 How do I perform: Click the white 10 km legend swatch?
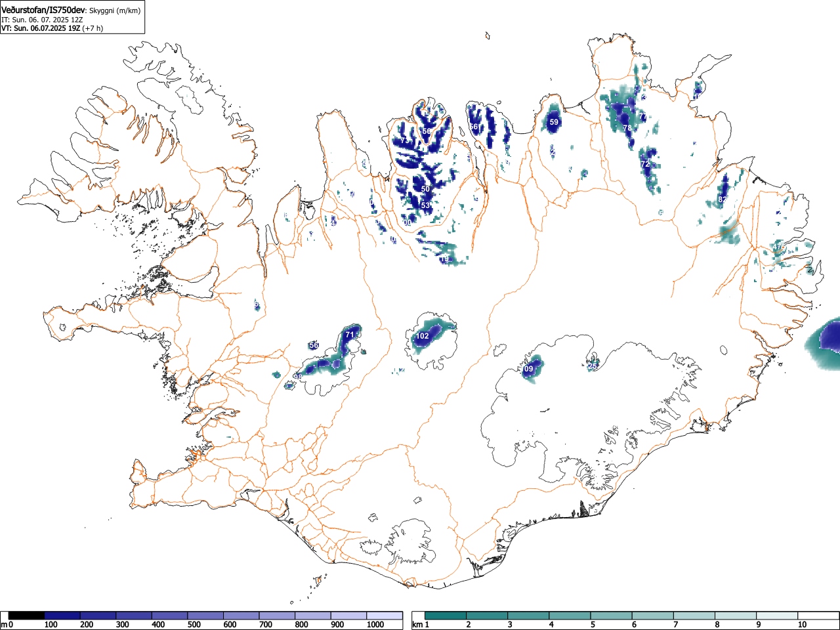pos(818,616)
